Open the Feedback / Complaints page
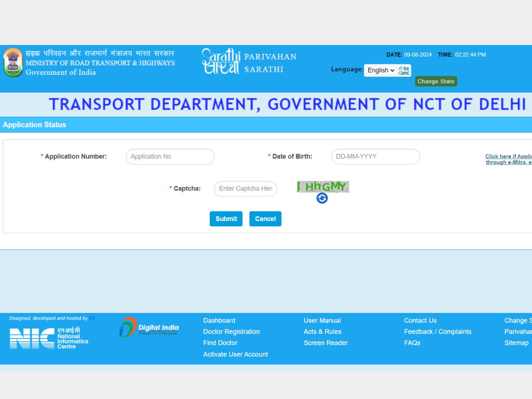Viewport: 532px width, 399px height. click(438, 331)
